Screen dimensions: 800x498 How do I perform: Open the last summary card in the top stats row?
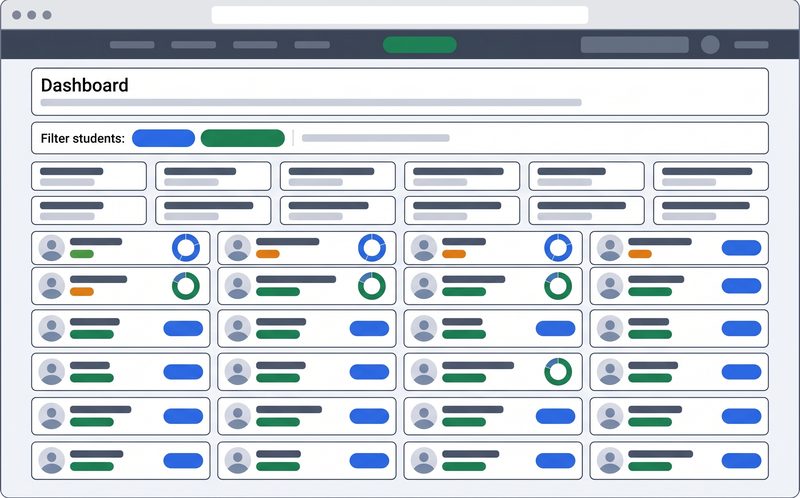point(711,176)
